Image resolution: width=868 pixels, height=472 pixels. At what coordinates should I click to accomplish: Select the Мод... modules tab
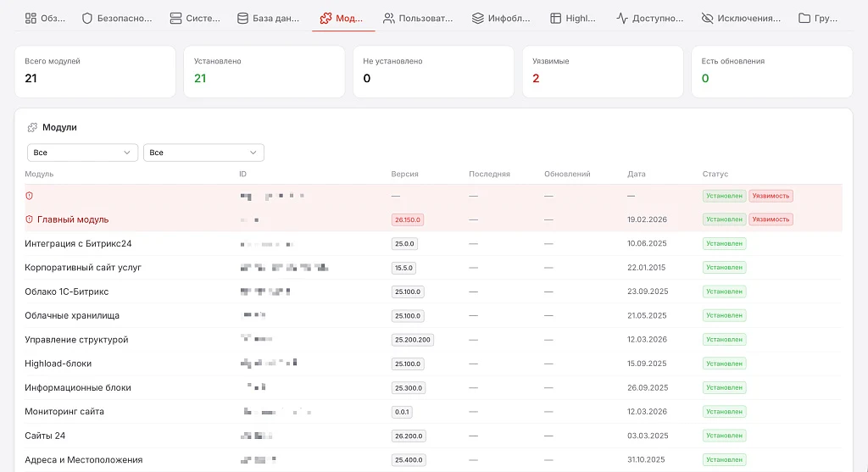(x=342, y=19)
